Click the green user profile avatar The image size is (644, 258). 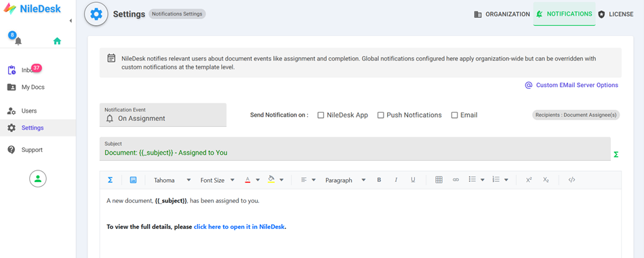38,179
